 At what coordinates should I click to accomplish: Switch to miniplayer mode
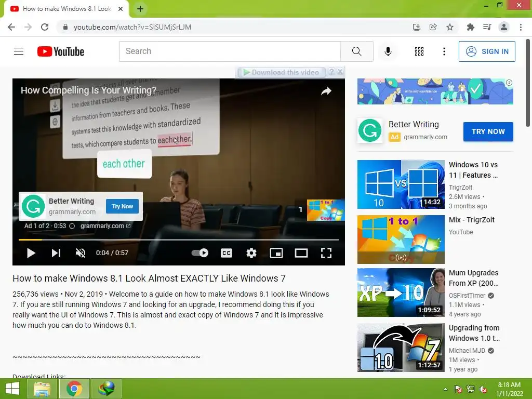[x=276, y=253]
